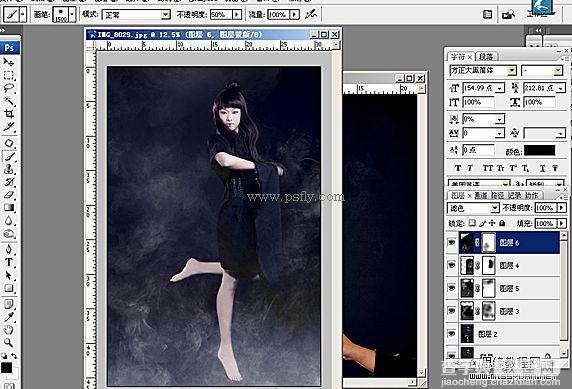Select the History Brush tool
572x389 pixels.
coord(8,182)
